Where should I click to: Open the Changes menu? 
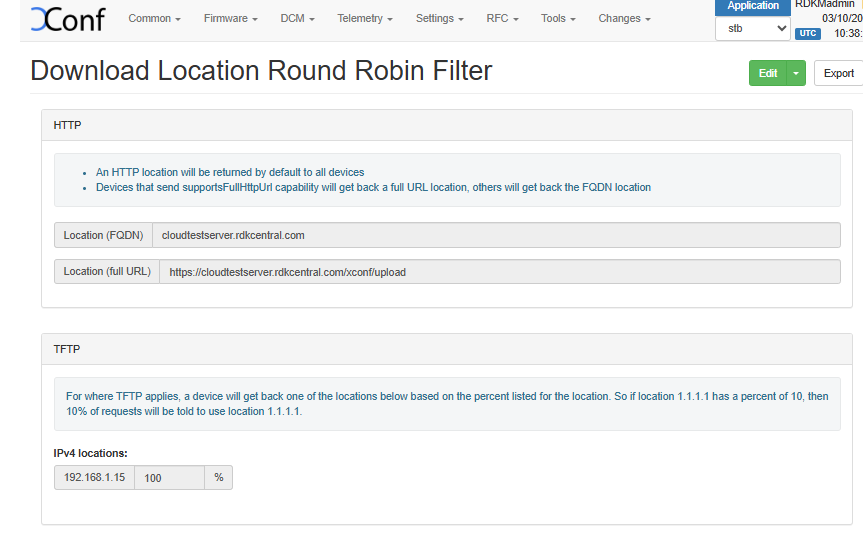pyautogui.click(x=624, y=19)
